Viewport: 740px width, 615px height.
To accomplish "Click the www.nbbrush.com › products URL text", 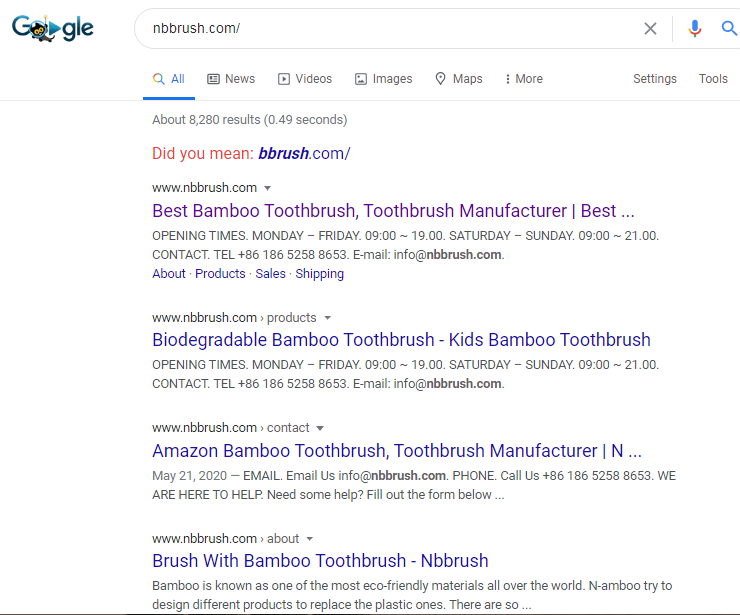I will pyautogui.click(x=234, y=318).
